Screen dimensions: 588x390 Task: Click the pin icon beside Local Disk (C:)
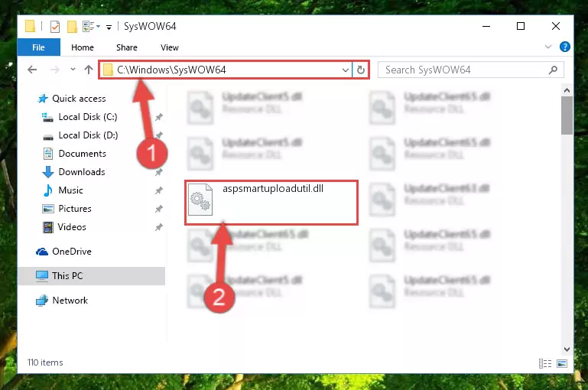[x=159, y=117]
